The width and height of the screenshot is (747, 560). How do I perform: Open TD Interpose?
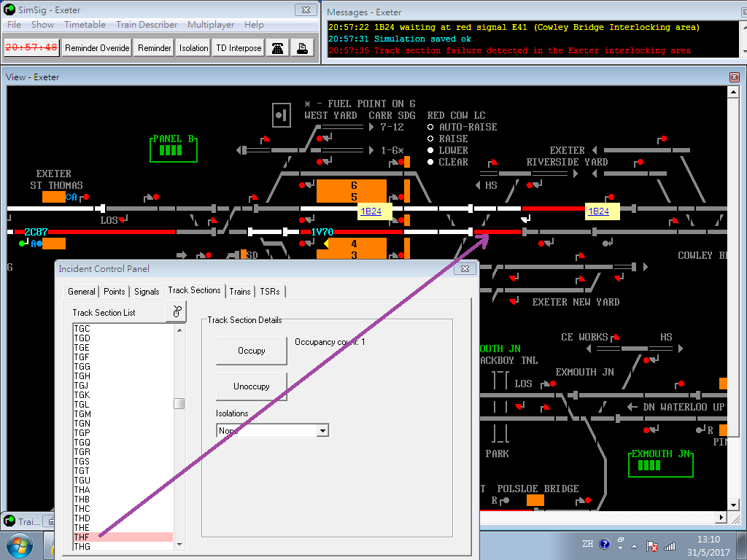coord(239,48)
